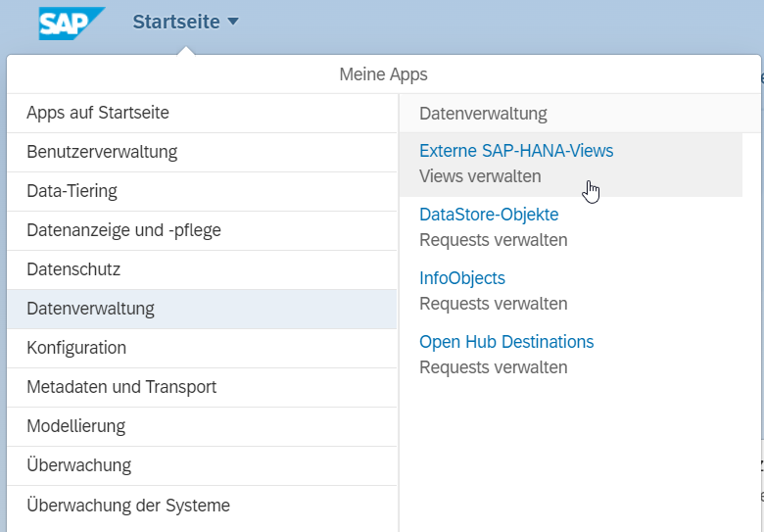
Task: Click 'Requests verwalten' under DataStore-Objekte
Action: tap(493, 240)
